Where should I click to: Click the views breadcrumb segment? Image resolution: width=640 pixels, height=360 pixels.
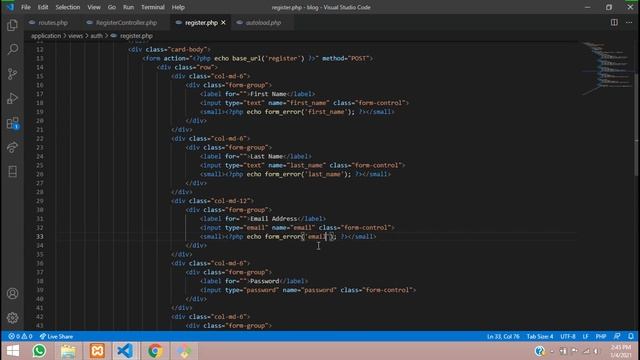coord(75,36)
